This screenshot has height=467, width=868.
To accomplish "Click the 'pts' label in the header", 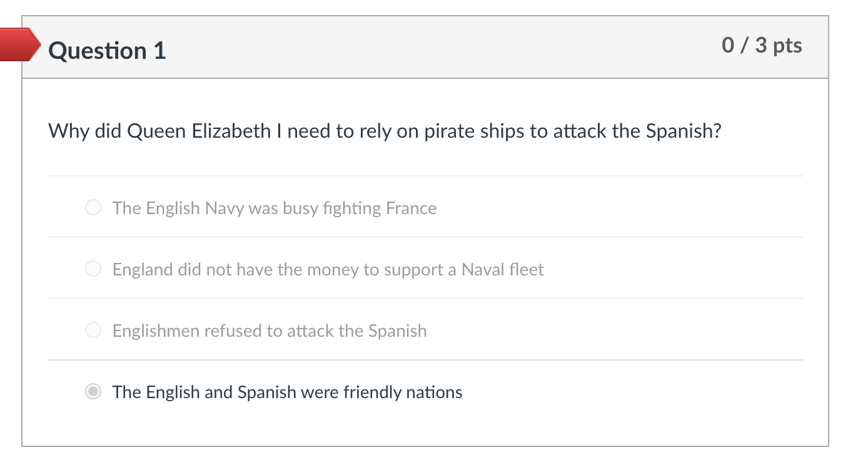I will [x=787, y=45].
